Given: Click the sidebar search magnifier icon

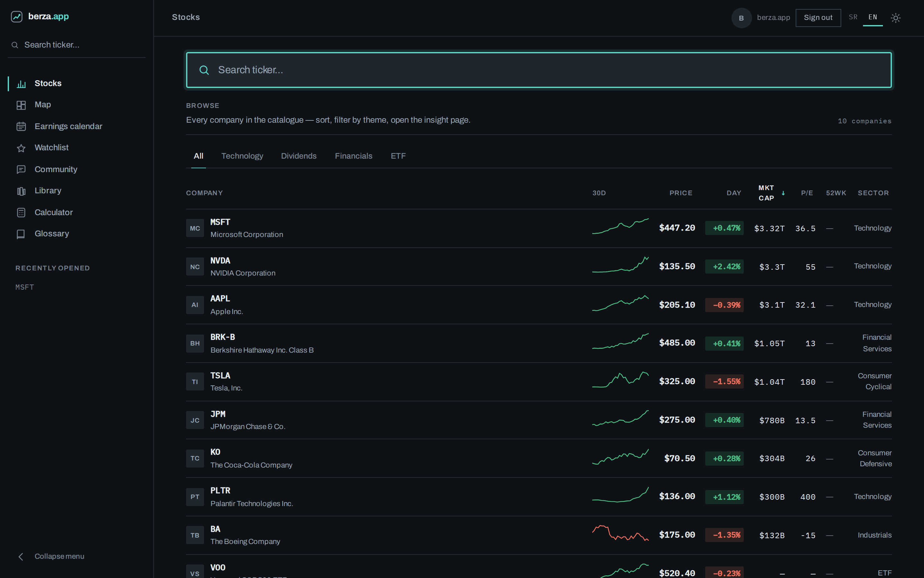Looking at the screenshot, I should pyautogui.click(x=15, y=45).
